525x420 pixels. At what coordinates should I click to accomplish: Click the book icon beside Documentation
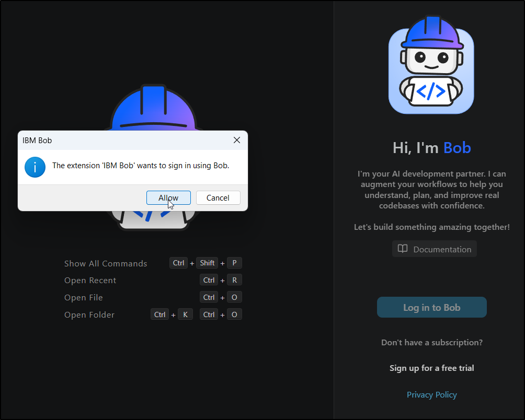pos(403,249)
